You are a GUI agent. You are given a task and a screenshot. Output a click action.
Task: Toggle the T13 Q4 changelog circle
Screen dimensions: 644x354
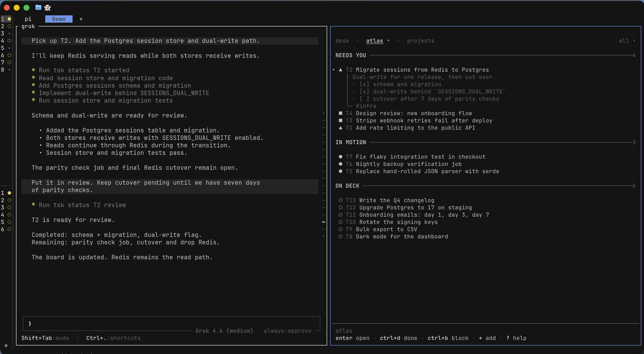click(340, 200)
